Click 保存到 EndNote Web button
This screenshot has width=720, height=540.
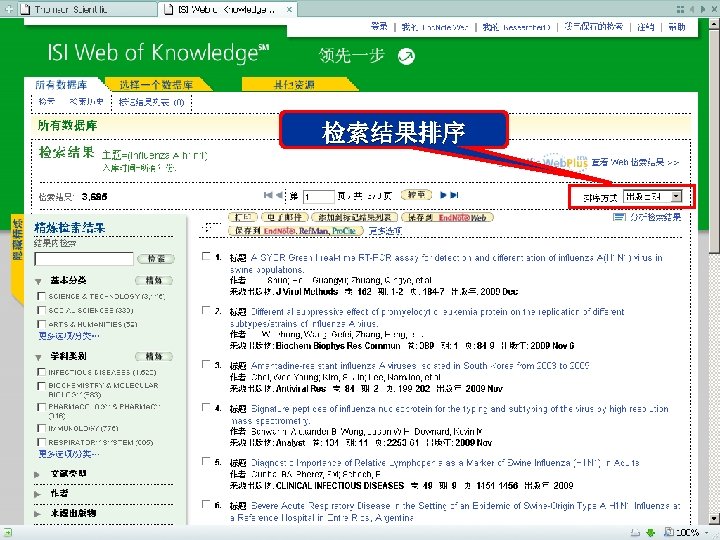click(447, 217)
